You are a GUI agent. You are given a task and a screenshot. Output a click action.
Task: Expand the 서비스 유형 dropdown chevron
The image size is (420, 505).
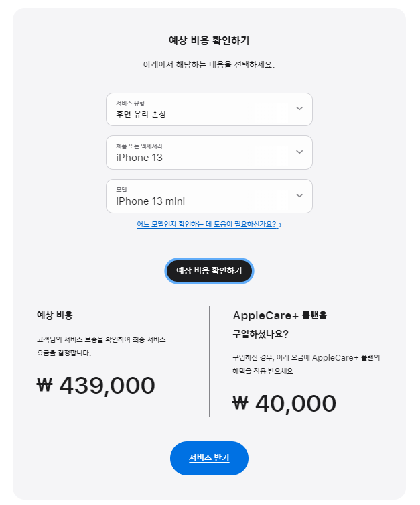pos(299,109)
